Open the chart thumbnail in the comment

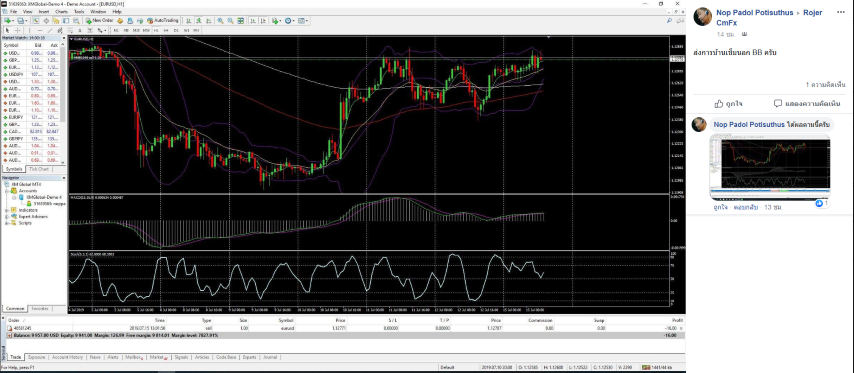[x=770, y=167]
